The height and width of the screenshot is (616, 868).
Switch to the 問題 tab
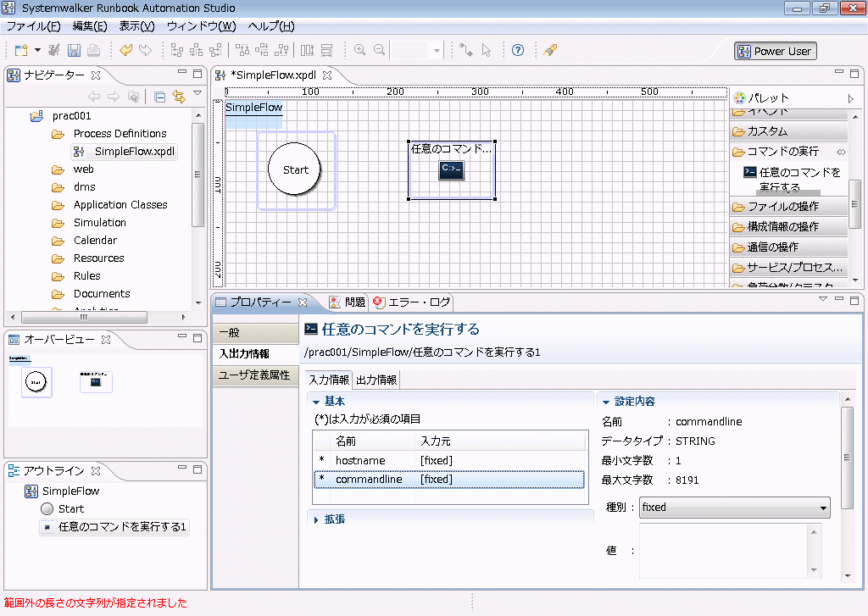coord(348,302)
